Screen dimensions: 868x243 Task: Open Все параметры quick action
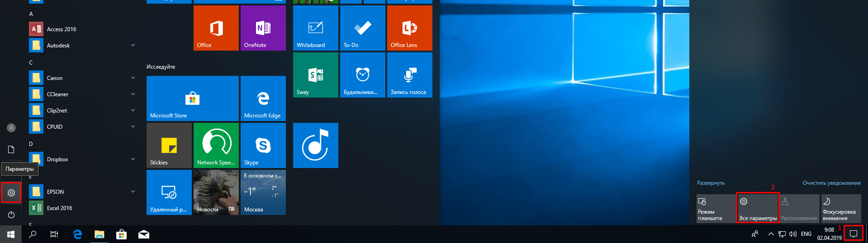coord(758,209)
